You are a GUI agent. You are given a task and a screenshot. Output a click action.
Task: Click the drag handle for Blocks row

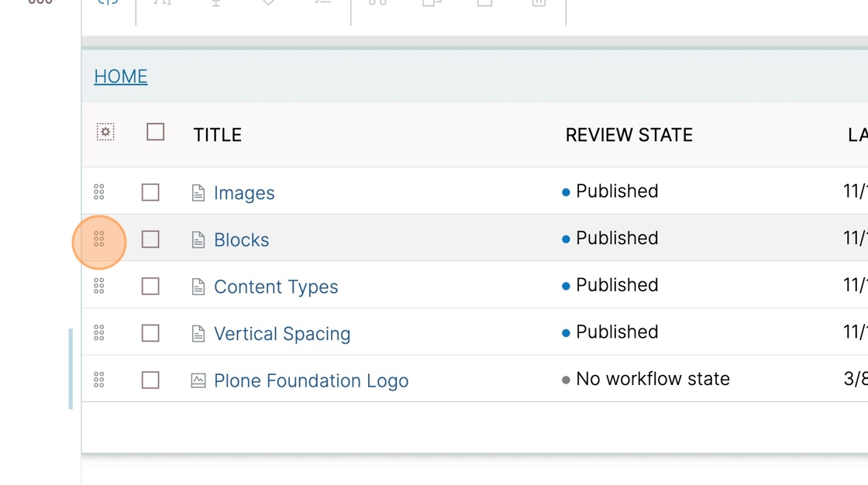(99, 239)
